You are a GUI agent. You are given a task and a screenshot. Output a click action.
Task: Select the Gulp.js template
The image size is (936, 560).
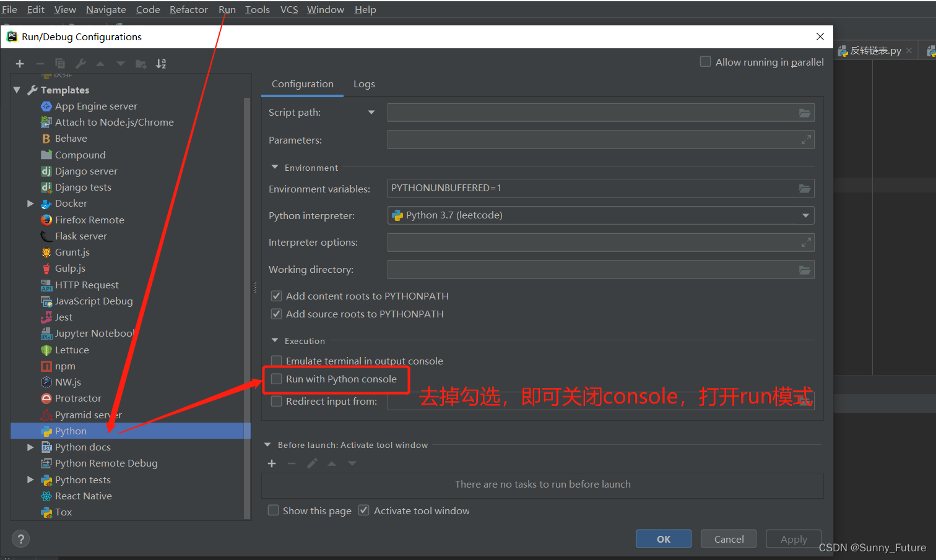coord(70,269)
